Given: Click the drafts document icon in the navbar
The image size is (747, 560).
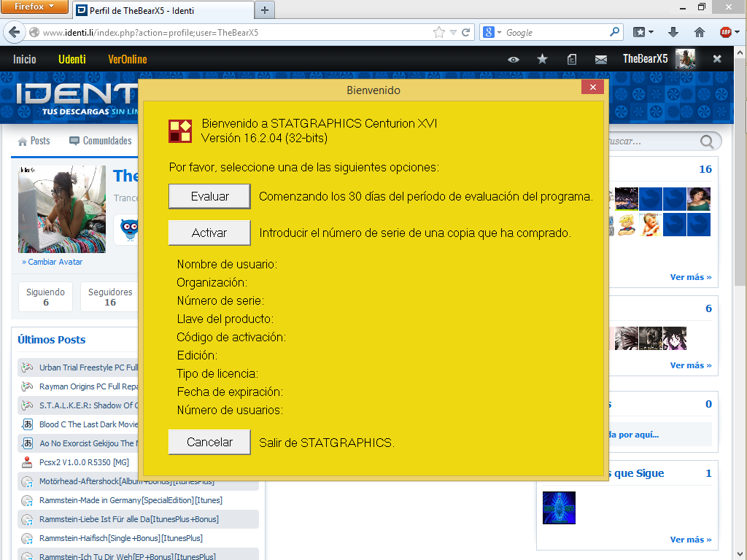Looking at the screenshot, I should tap(572, 59).
